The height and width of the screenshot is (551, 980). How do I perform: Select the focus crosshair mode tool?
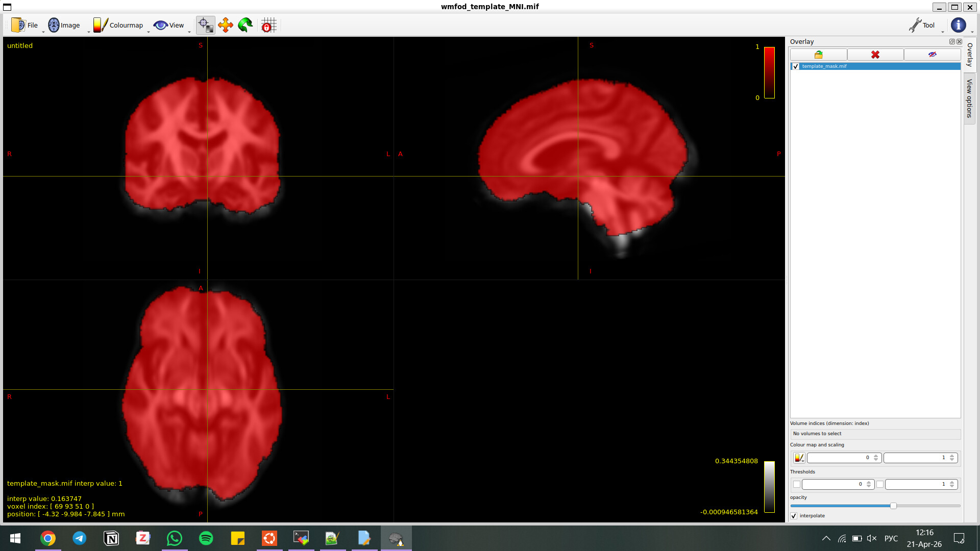205,25
